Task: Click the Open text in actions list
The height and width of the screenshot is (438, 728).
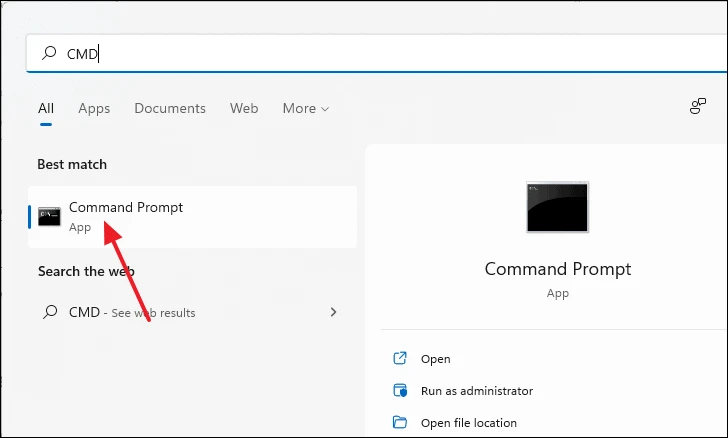Action: 436,359
